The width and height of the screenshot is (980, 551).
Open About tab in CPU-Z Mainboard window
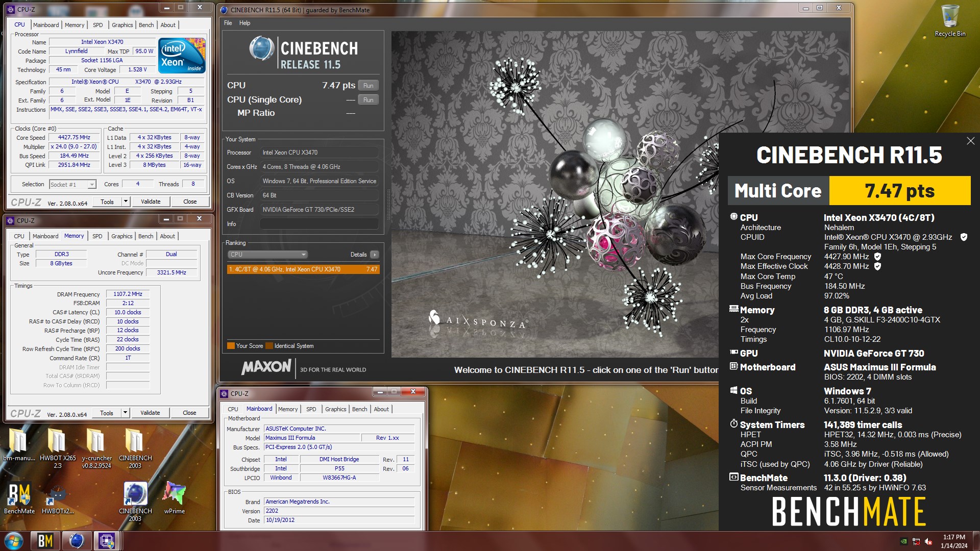pyautogui.click(x=381, y=409)
